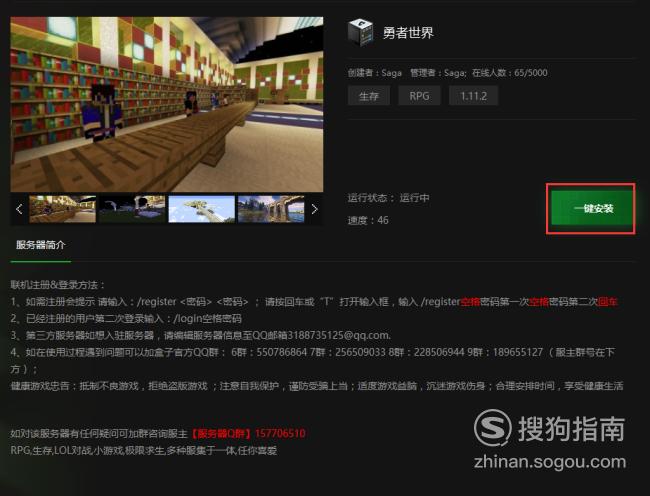Click the 生存 tag
Image resolution: width=650 pixels, height=496 pixels.
(369, 96)
